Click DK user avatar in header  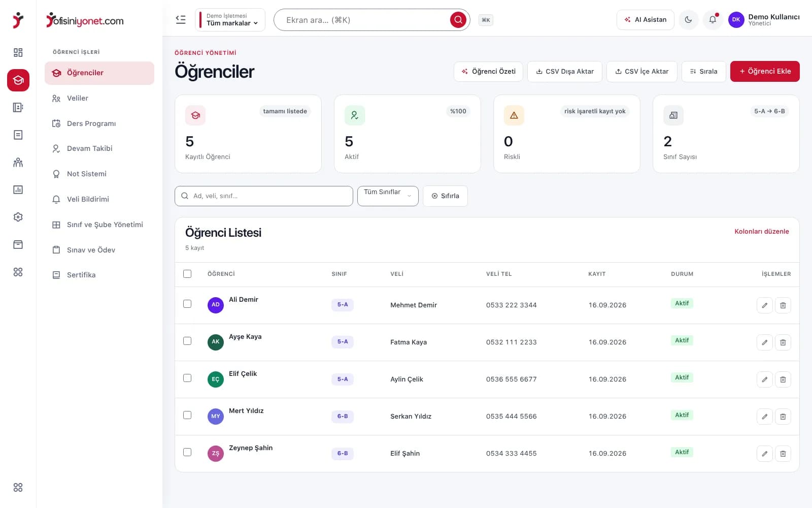(x=736, y=20)
